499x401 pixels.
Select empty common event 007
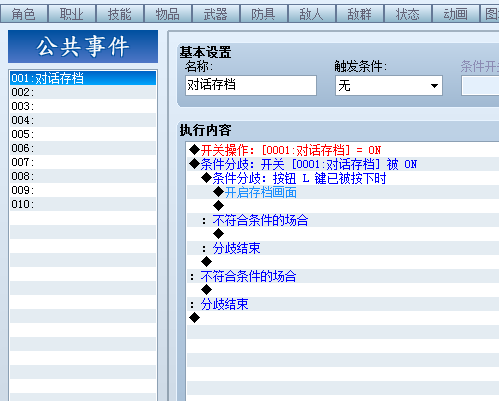[x=83, y=162]
